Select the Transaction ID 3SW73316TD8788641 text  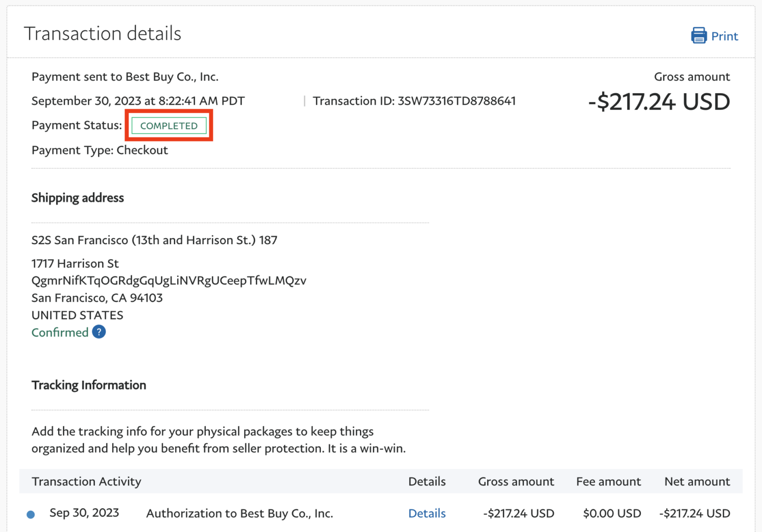pos(414,101)
